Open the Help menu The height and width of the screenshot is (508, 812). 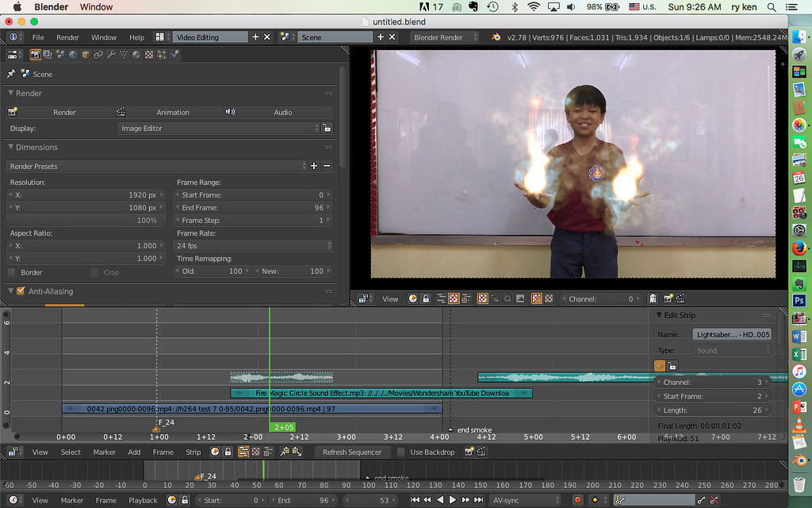[x=136, y=37]
